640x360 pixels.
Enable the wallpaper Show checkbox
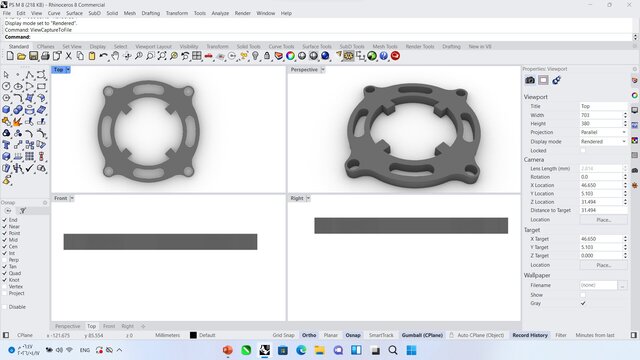583,295
